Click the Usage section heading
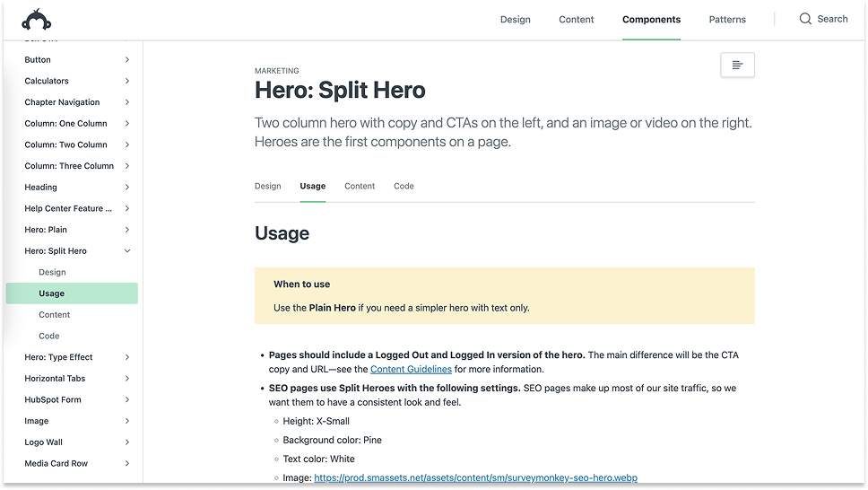Viewport: 868px width, 490px height. click(x=282, y=233)
